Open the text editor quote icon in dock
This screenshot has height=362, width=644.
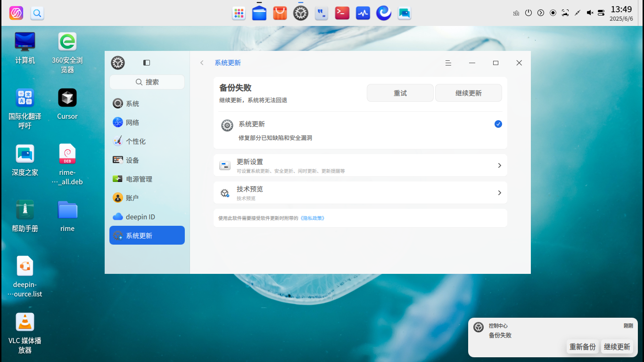322,13
